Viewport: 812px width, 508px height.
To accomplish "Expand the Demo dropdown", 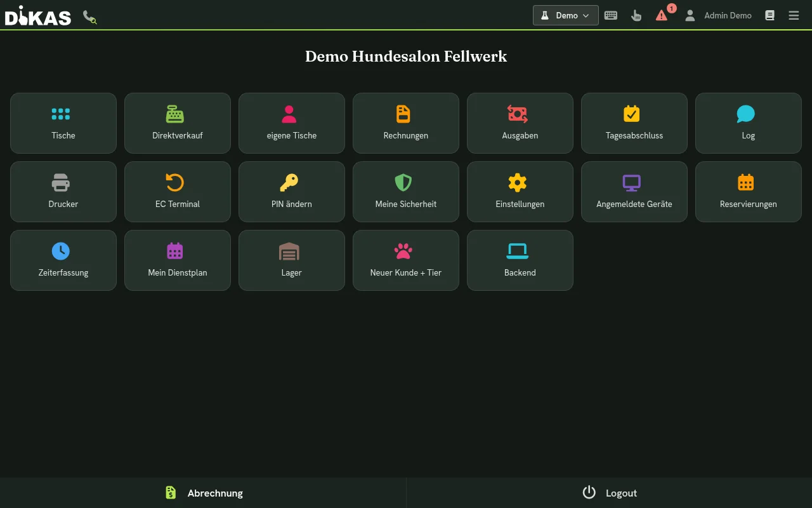I will pos(566,15).
